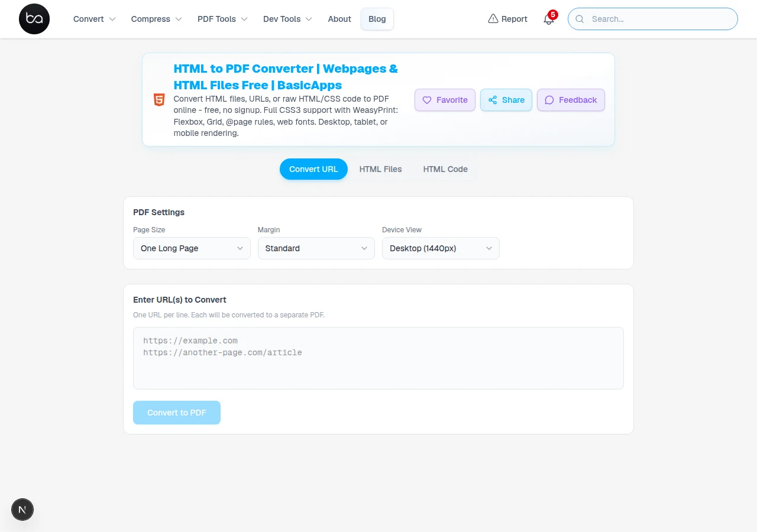The image size is (757, 532).
Task: Click the Feedback speech bubble icon
Action: coord(549,100)
